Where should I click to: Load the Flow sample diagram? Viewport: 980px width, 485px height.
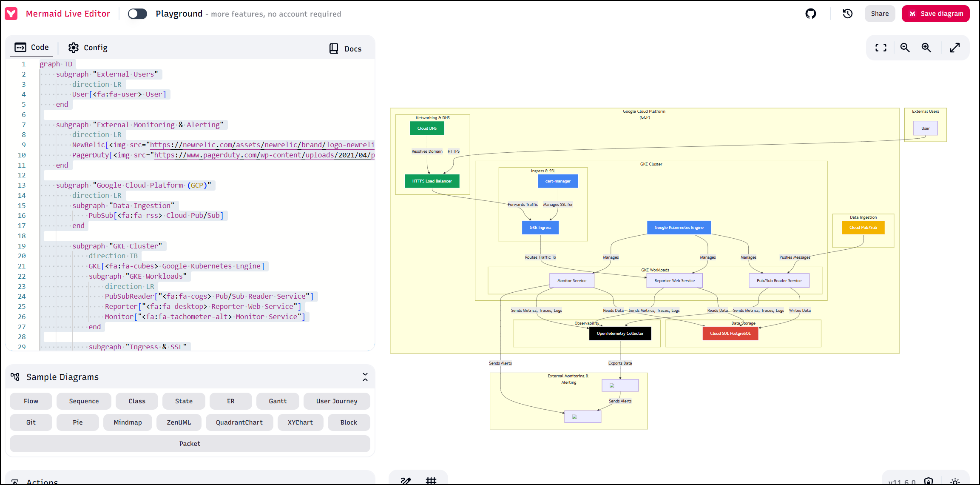click(31, 401)
